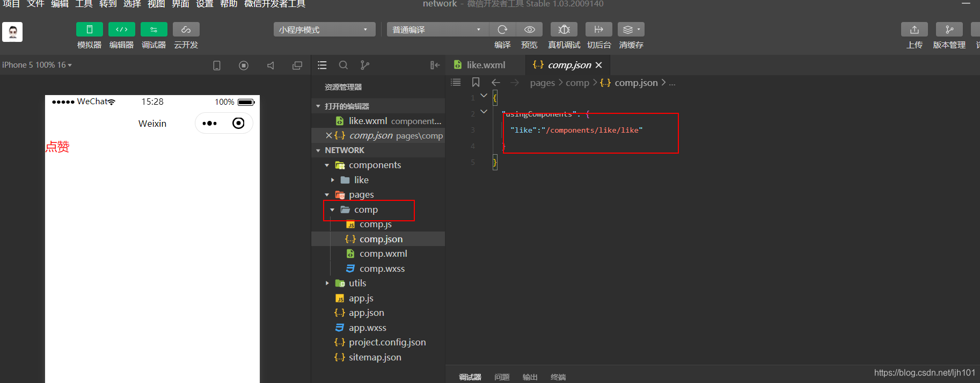The width and height of the screenshot is (980, 383).
Task: Open sitemap.json in the file tree
Action: 378,357
